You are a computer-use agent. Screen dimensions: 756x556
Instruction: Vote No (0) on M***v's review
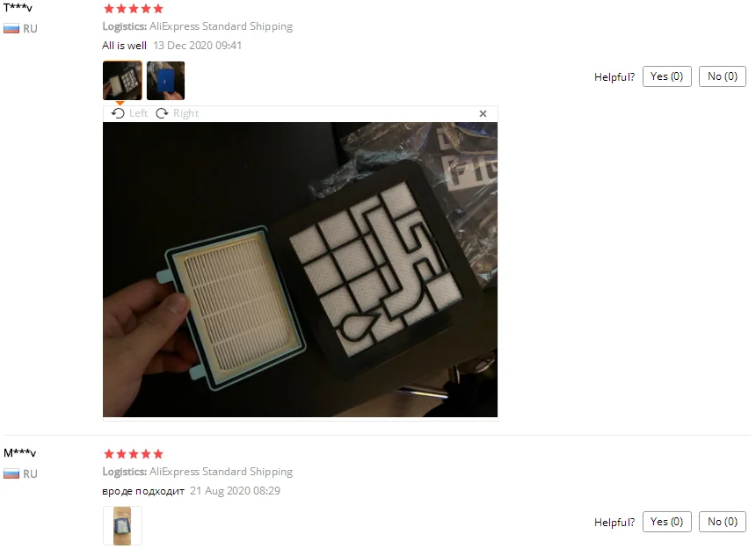[723, 522]
